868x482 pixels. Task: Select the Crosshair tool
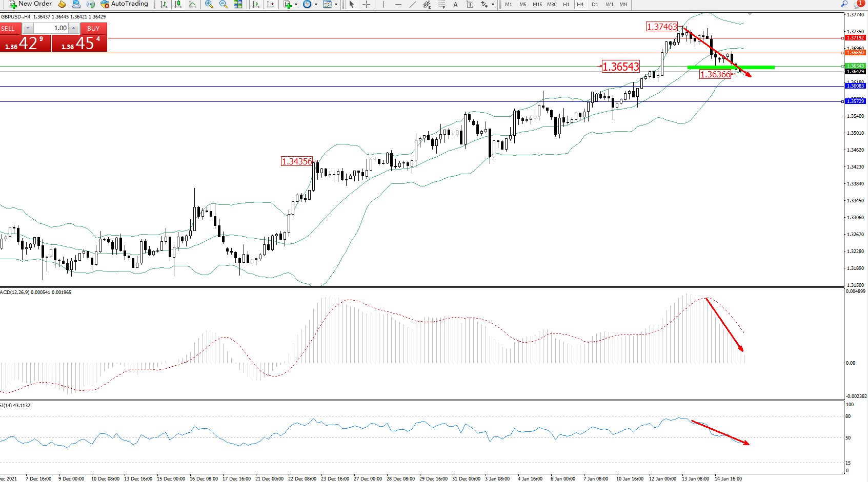(x=366, y=4)
